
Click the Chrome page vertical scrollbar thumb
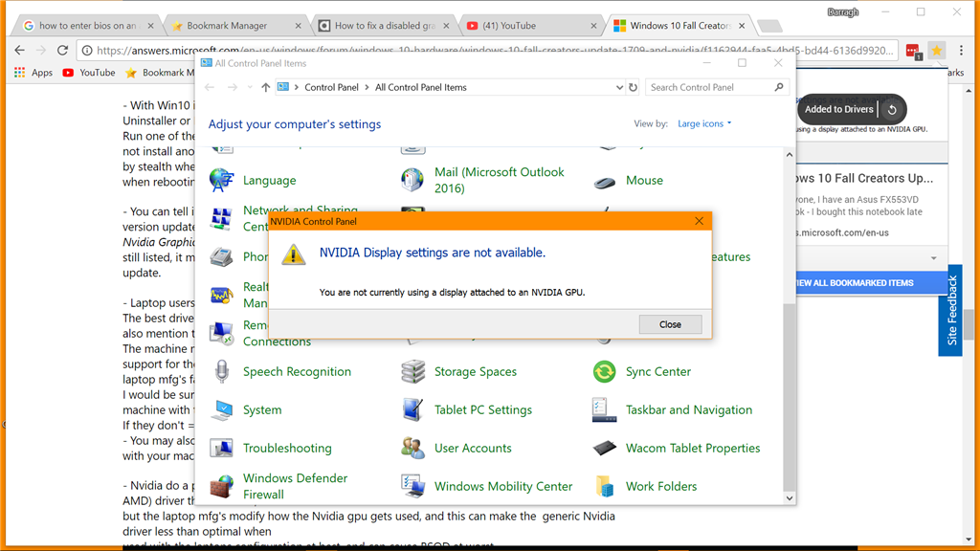tap(969, 325)
